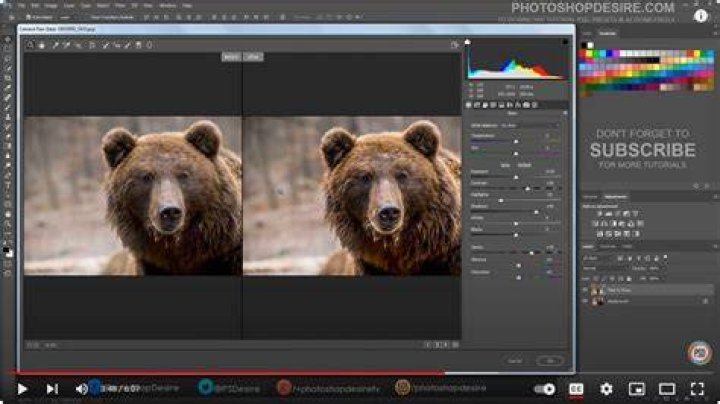Switch to the Layers tab
This screenshot has height=404, width=720.
click(588, 247)
